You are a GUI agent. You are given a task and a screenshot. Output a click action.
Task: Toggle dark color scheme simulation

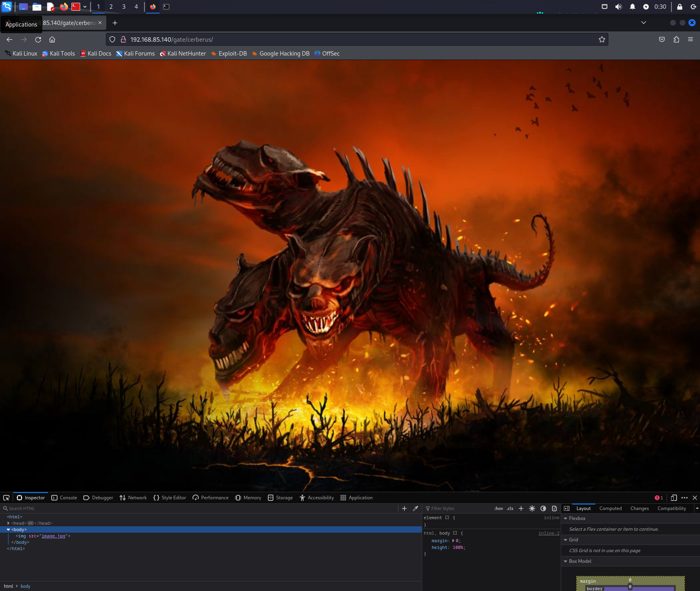coord(543,508)
